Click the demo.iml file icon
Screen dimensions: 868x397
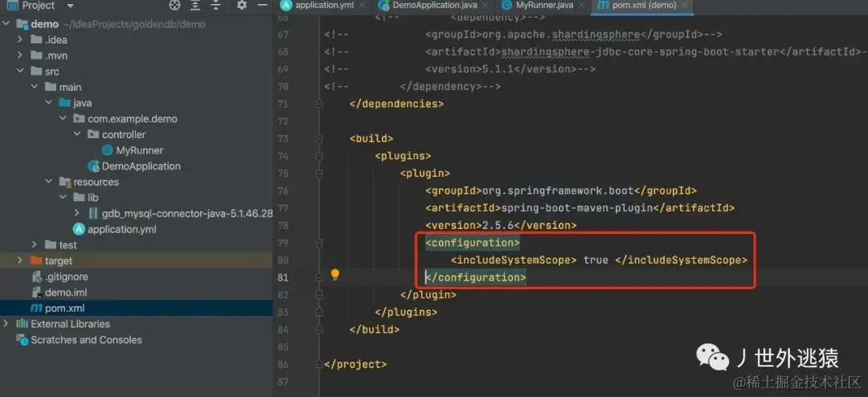(x=36, y=293)
